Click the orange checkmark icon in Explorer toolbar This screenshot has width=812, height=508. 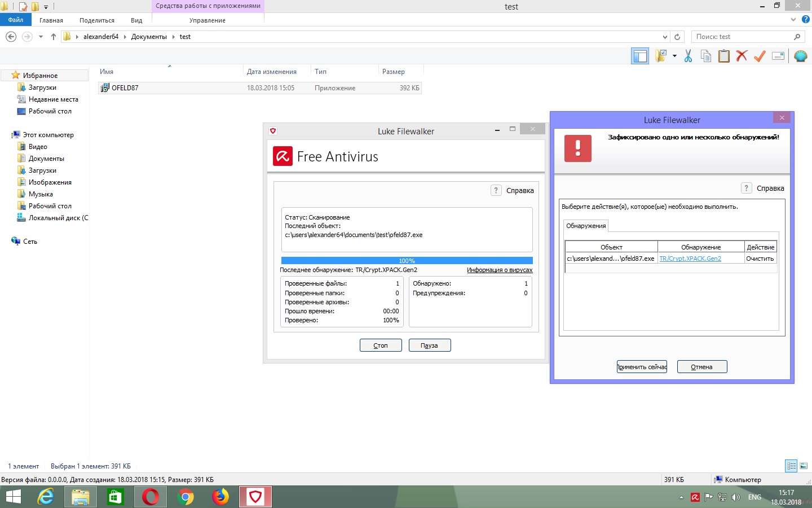click(x=760, y=56)
